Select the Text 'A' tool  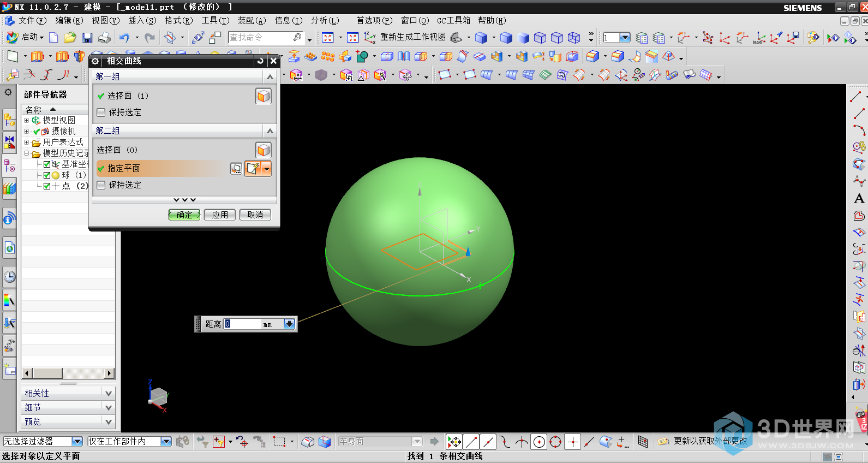pos(859,199)
